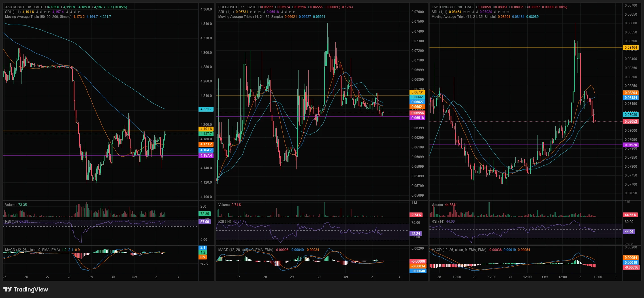Click the 4,221.7 moving average price label
Image resolution: width=644 pixels, height=298 pixels.
206,109
